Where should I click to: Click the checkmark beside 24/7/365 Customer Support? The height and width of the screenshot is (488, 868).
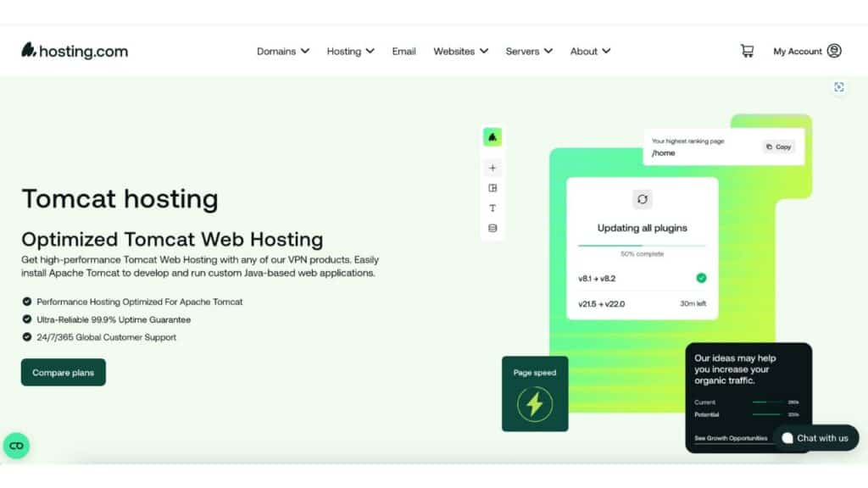25,336
